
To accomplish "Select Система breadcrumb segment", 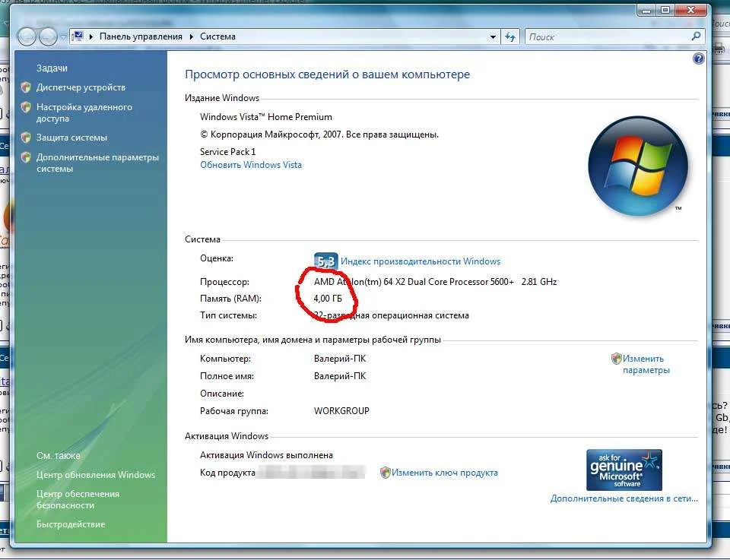I will coord(217,36).
